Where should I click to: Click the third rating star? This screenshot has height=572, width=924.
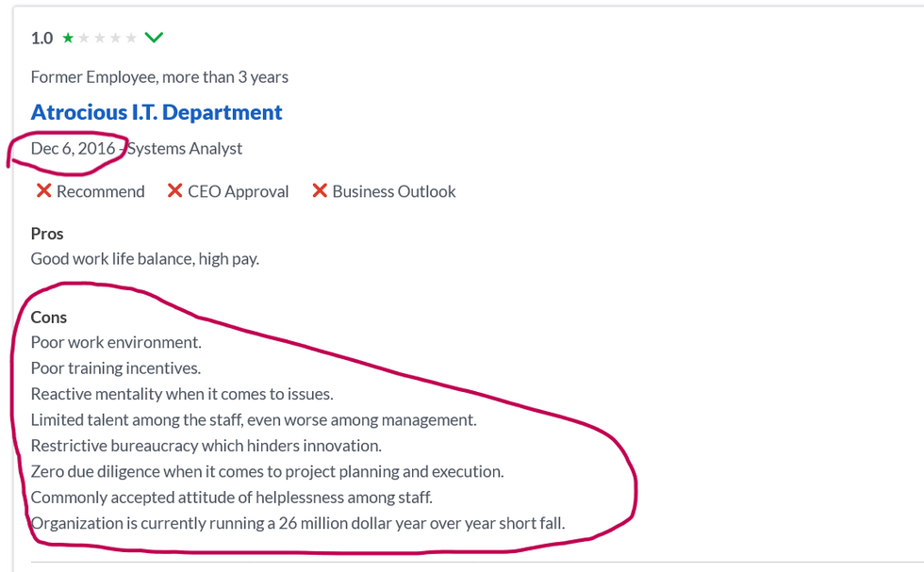pyautogui.click(x=100, y=39)
